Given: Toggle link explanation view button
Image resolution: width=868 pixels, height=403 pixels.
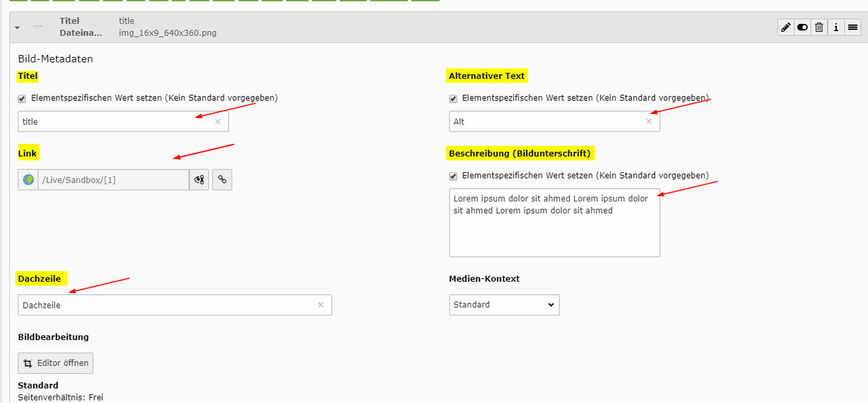Looking at the screenshot, I should point(199,180).
